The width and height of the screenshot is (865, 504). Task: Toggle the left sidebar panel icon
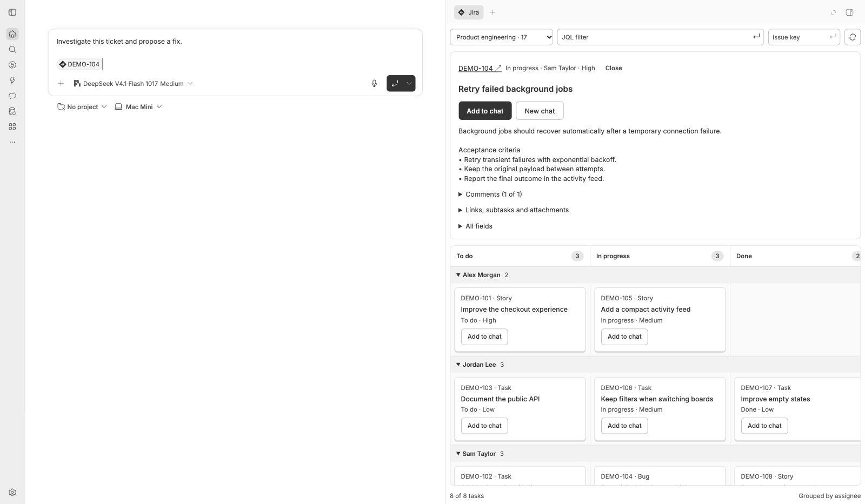coord(12,12)
